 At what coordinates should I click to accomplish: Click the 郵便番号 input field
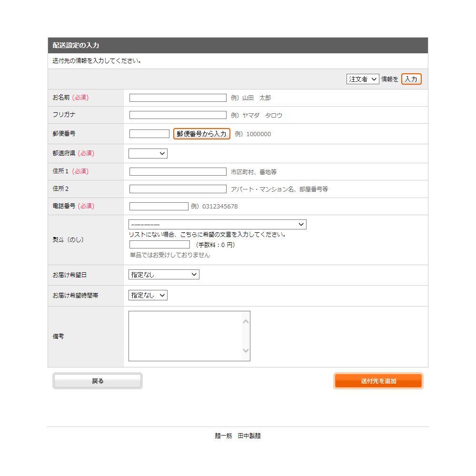(149, 134)
